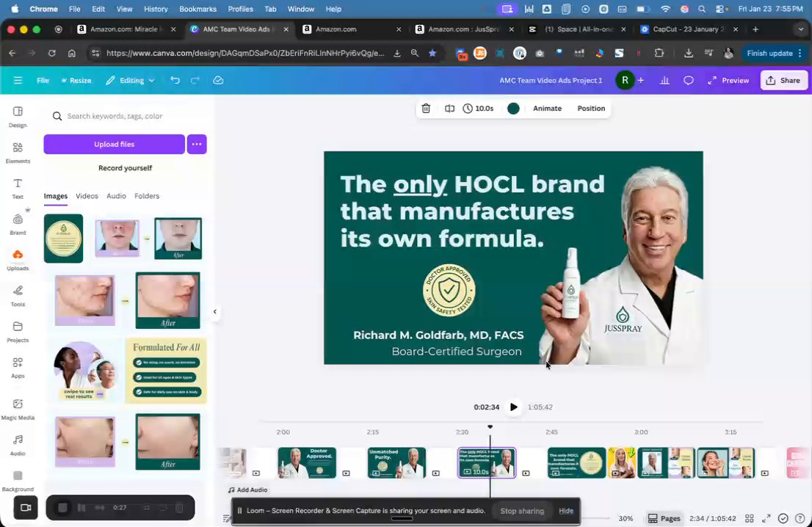Open the Canva main hamburger menu
Image resolution: width=812 pixels, height=527 pixels.
point(18,80)
